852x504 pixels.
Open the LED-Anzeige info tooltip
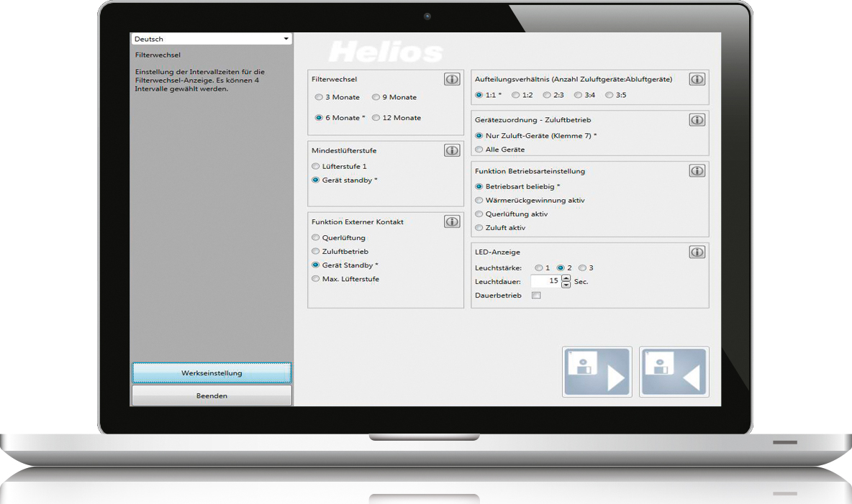[697, 252]
